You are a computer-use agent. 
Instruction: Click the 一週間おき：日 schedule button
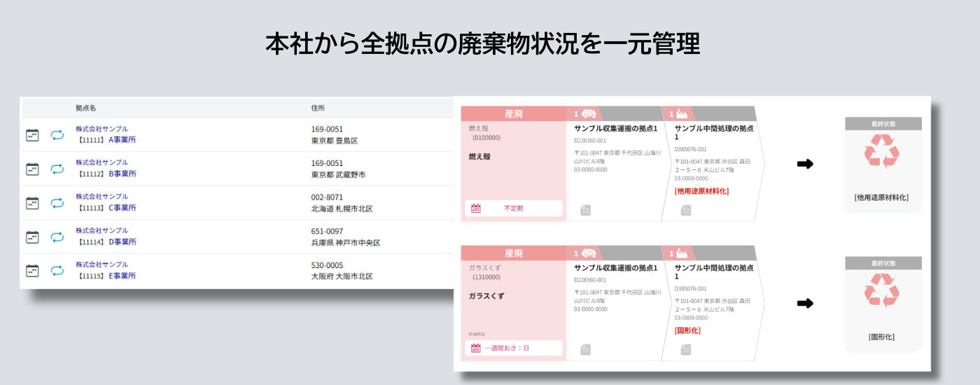pyautogui.click(x=513, y=348)
